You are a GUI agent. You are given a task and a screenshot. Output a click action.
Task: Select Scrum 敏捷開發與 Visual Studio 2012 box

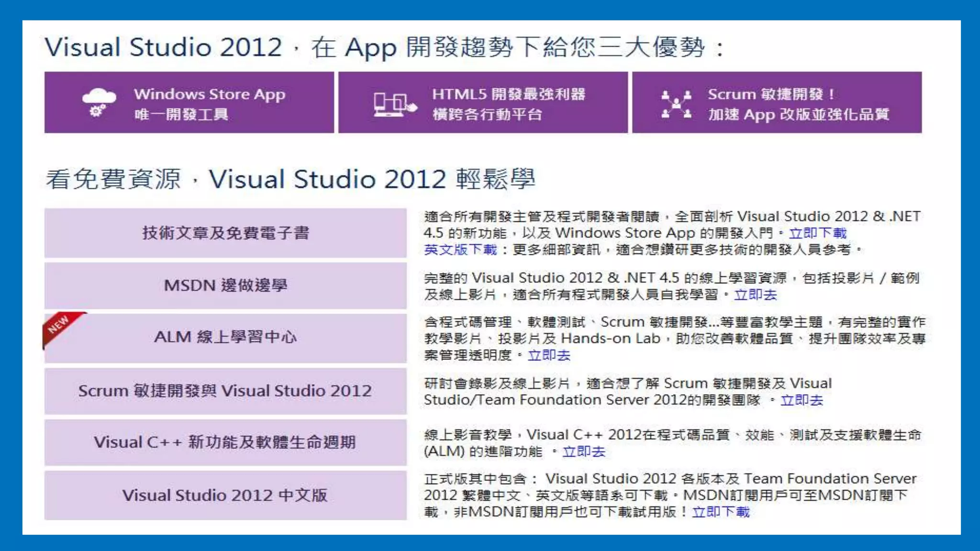point(225,391)
